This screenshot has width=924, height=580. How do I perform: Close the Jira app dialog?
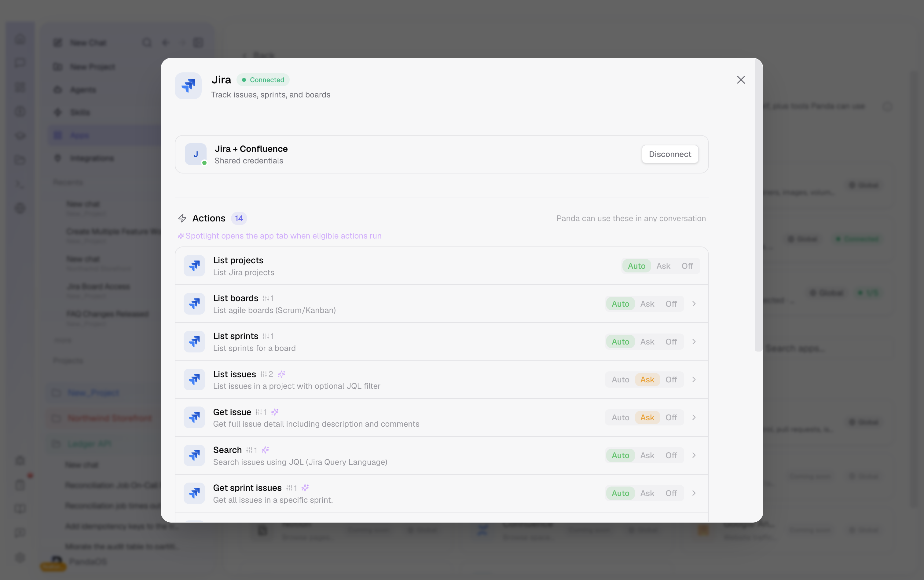point(741,80)
